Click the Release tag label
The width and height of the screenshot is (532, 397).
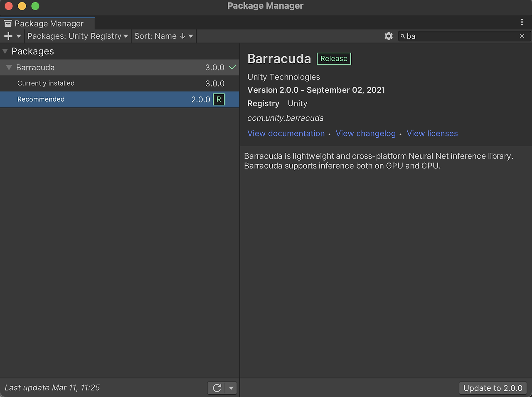[x=334, y=59]
